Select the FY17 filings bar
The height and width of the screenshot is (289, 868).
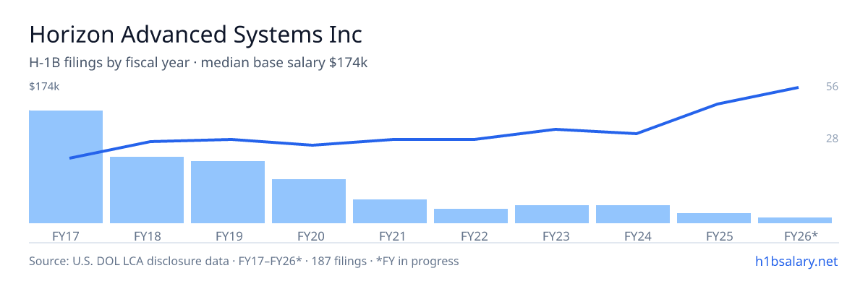pos(66,167)
